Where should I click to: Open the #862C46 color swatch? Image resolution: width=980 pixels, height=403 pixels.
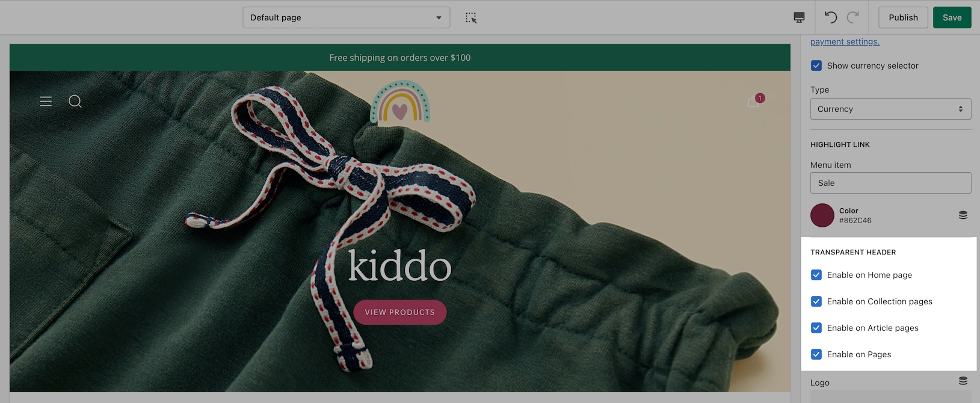pos(822,215)
